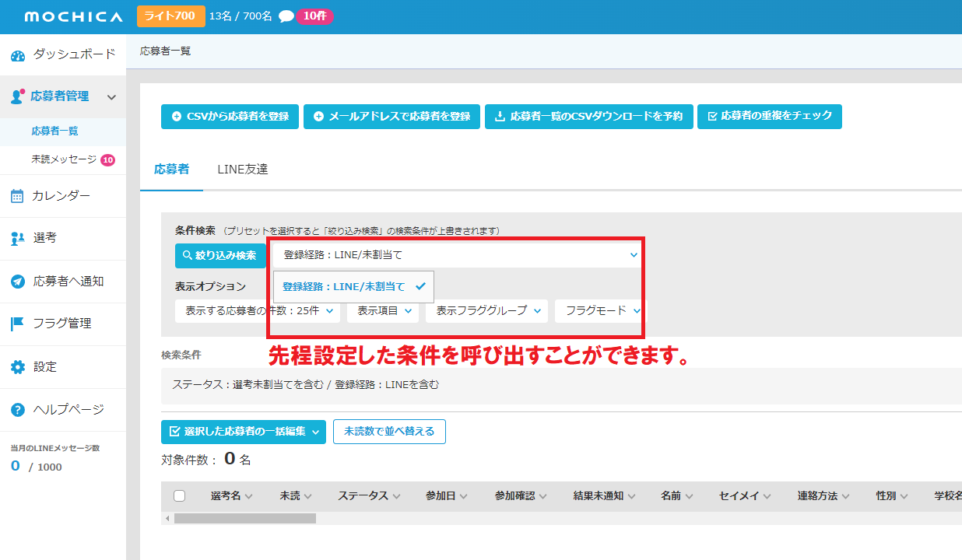
Task: Click the flag management flag icon
Action: pyautogui.click(x=17, y=324)
